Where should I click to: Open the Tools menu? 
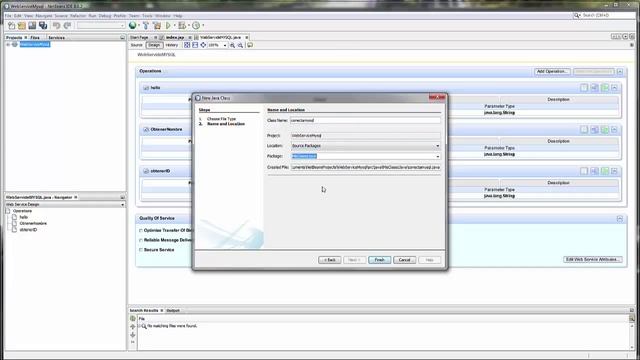tap(147, 16)
